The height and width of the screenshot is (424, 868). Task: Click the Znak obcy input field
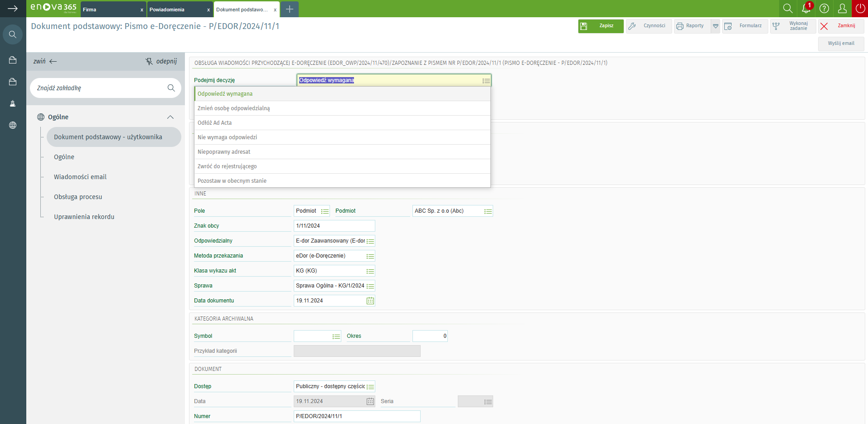tap(334, 226)
